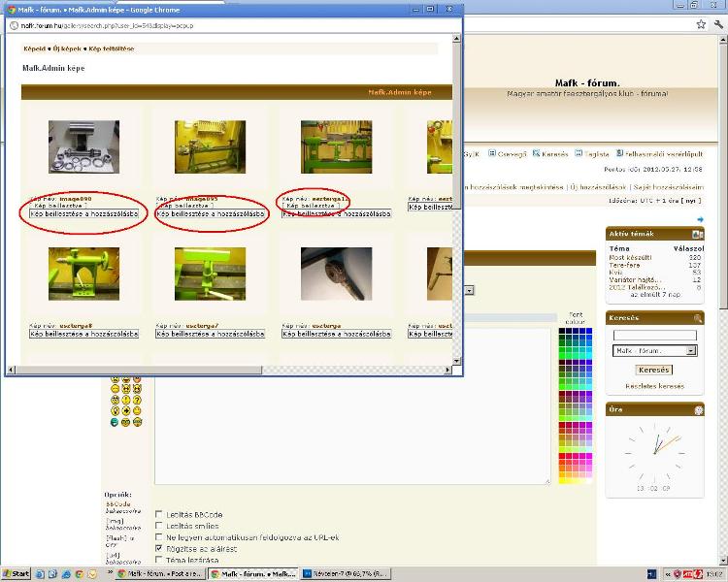Open the Chrome wrench settings menu

click(x=718, y=24)
